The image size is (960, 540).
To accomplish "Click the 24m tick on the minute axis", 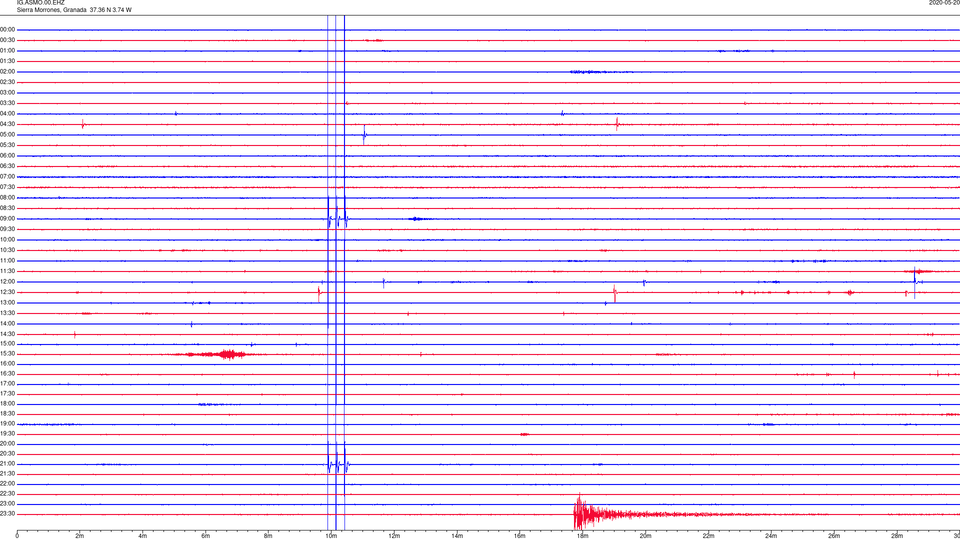I will click(771, 536).
